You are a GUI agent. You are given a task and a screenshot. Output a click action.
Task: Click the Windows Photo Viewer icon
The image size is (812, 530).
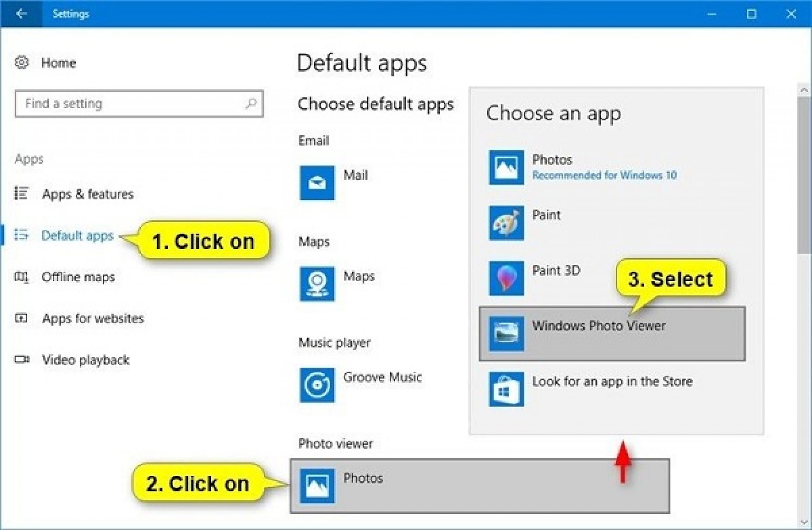point(506,334)
